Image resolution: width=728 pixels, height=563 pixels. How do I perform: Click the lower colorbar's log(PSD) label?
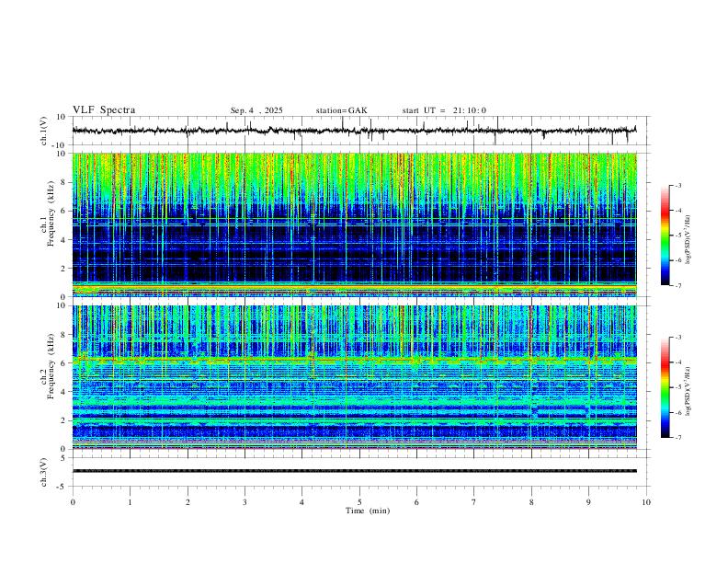pyautogui.click(x=688, y=391)
